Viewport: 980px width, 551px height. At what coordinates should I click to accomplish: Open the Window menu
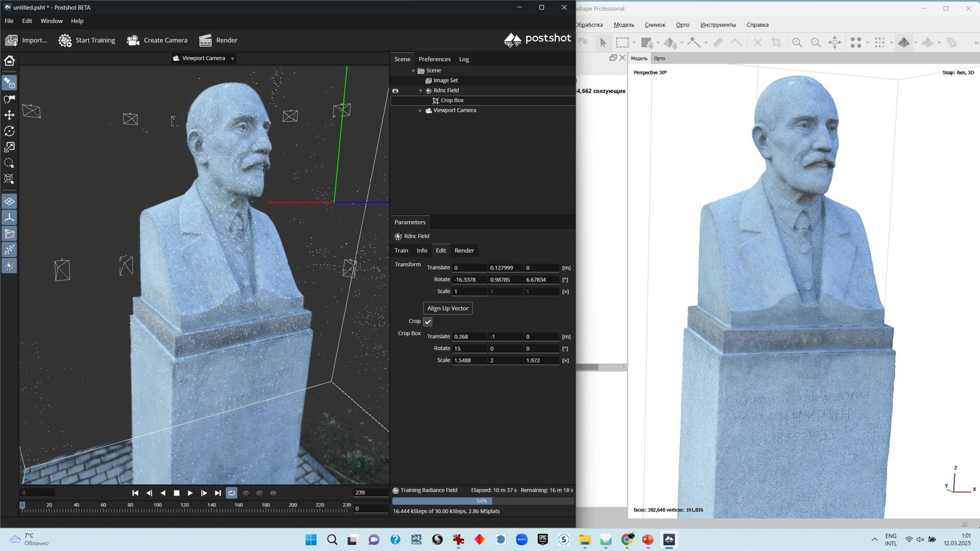click(52, 21)
